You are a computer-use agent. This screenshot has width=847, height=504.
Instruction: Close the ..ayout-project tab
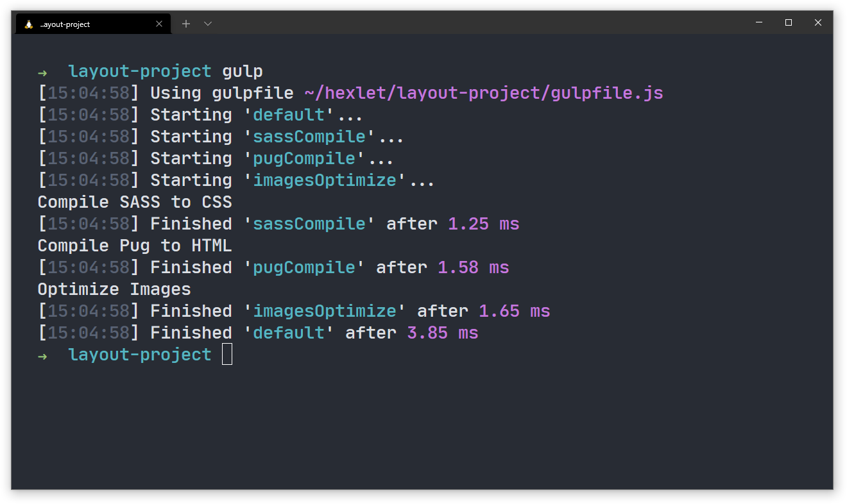click(159, 24)
